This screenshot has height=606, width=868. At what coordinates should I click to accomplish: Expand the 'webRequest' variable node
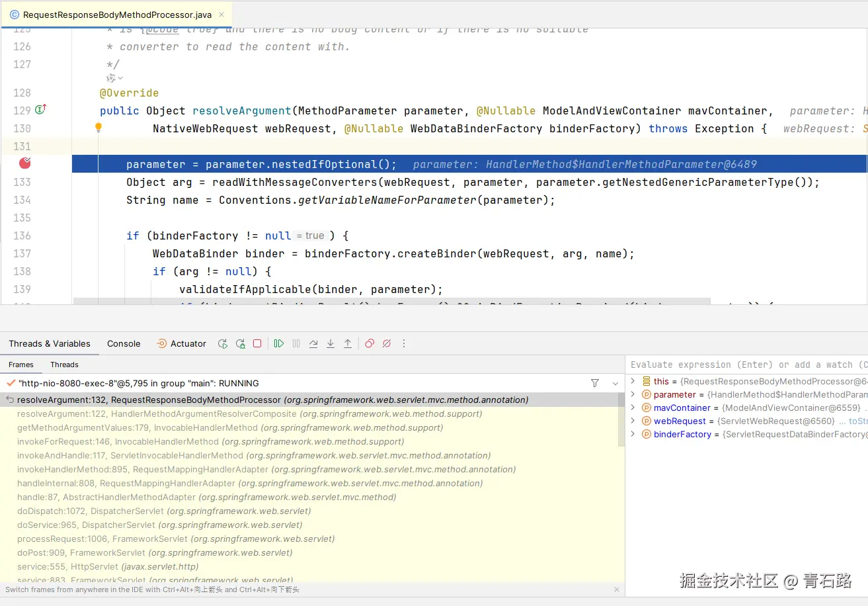tap(633, 421)
